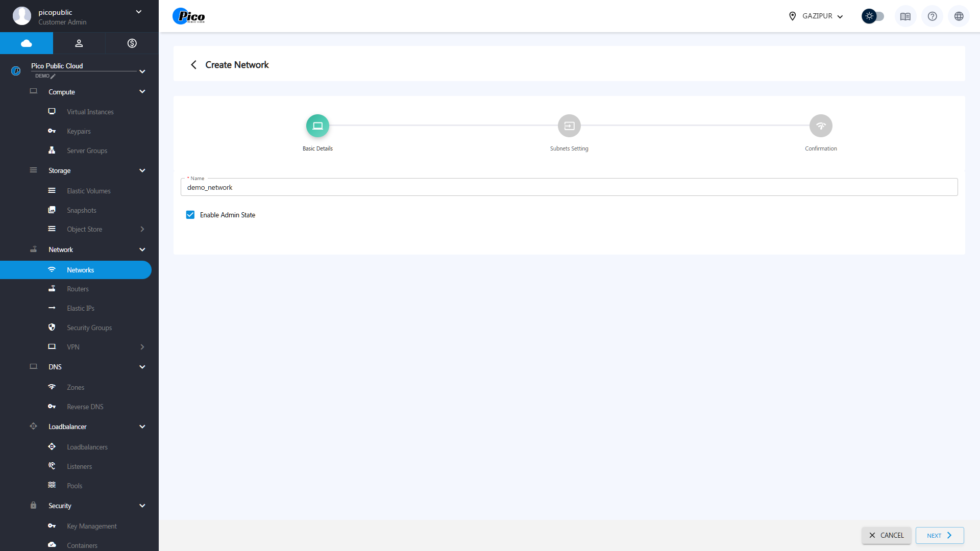Switch to the billing dollar tab

132,43
